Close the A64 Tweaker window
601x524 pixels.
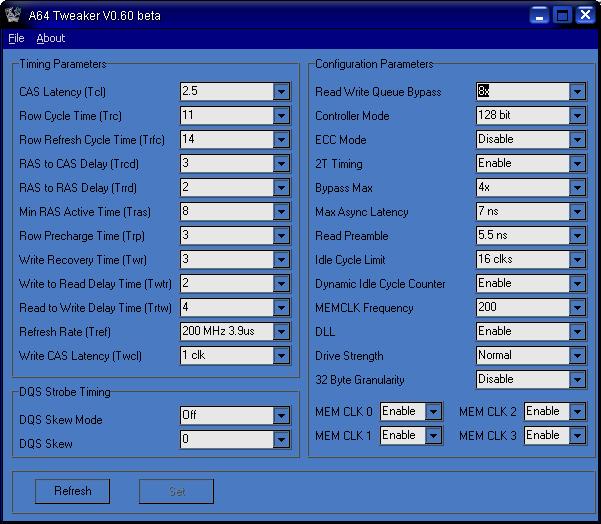(x=585, y=16)
